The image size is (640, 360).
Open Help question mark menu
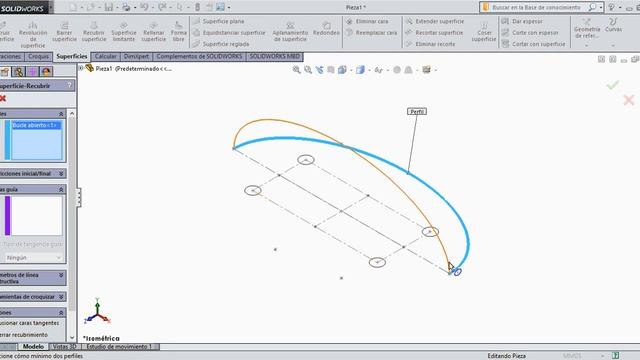(x=611, y=7)
